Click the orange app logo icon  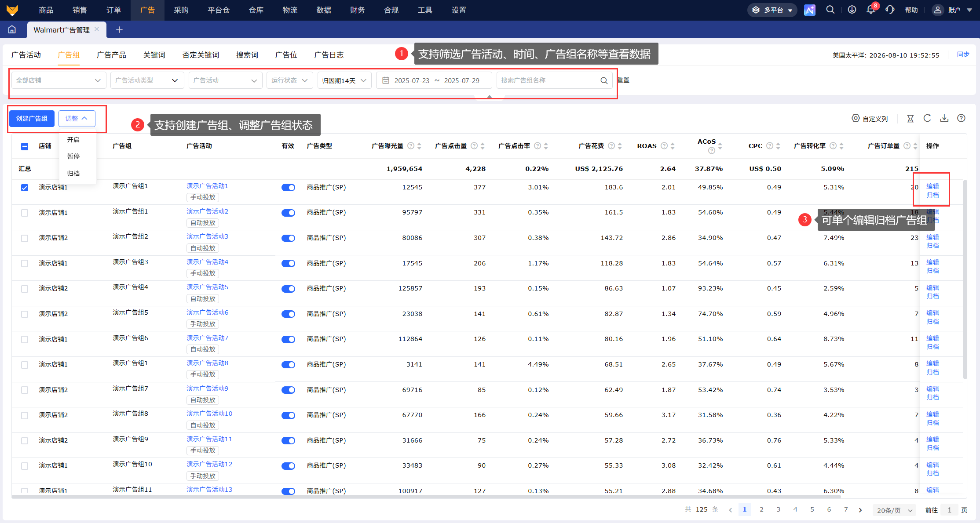12,10
